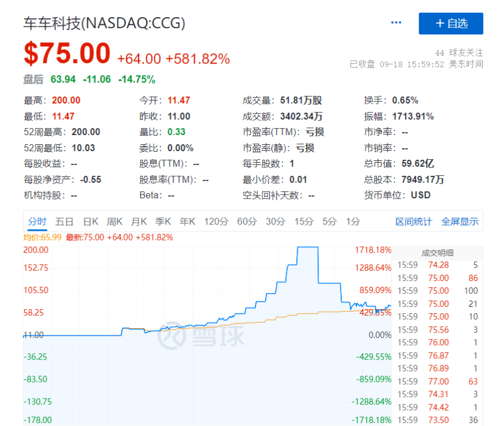Select the 5分 interval tab
The width and height of the screenshot is (504, 426).
point(330,222)
